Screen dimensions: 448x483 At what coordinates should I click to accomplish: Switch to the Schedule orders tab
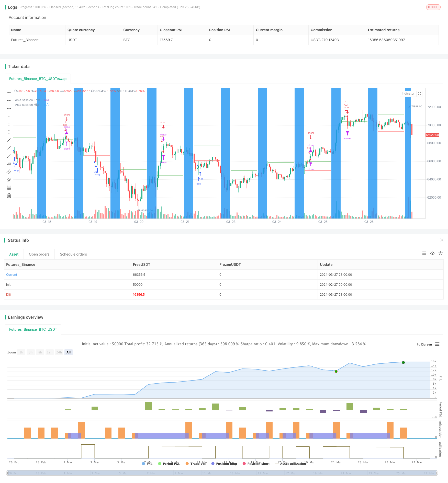pos(73,254)
